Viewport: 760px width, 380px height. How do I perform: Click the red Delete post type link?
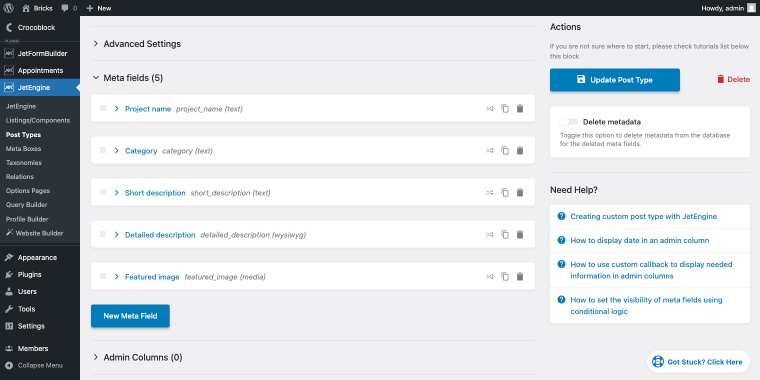coord(733,79)
